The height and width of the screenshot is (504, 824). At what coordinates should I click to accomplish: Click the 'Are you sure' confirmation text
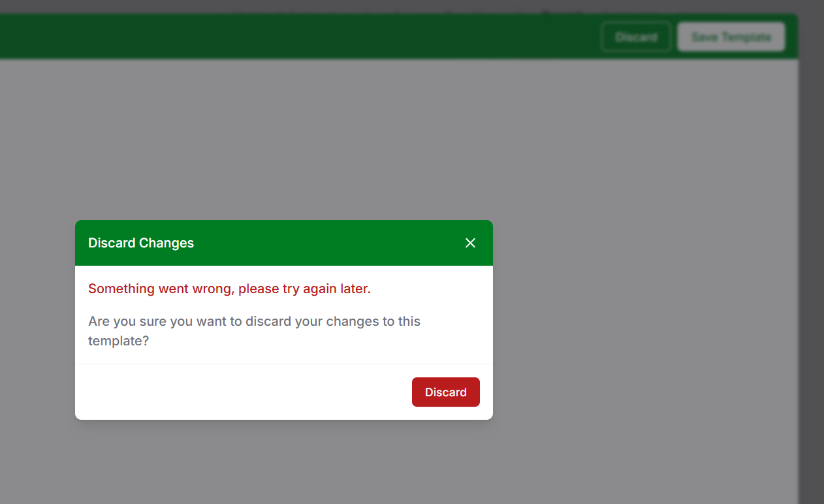(x=254, y=321)
